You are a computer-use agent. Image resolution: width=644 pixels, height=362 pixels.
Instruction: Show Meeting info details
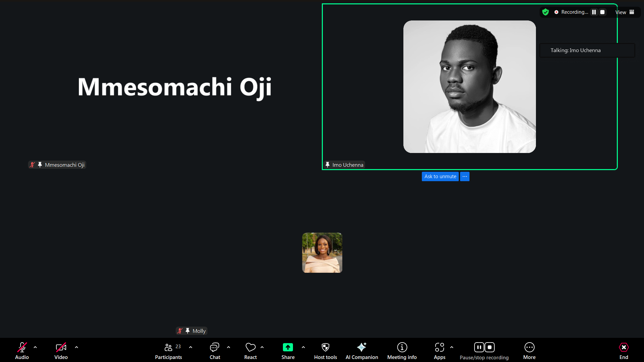(x=402, y=350)
